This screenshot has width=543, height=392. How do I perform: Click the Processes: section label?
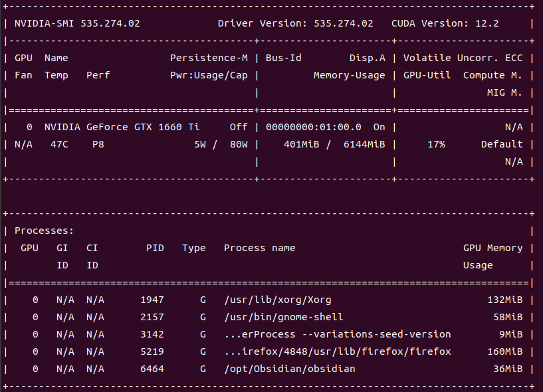click(44, 231)
